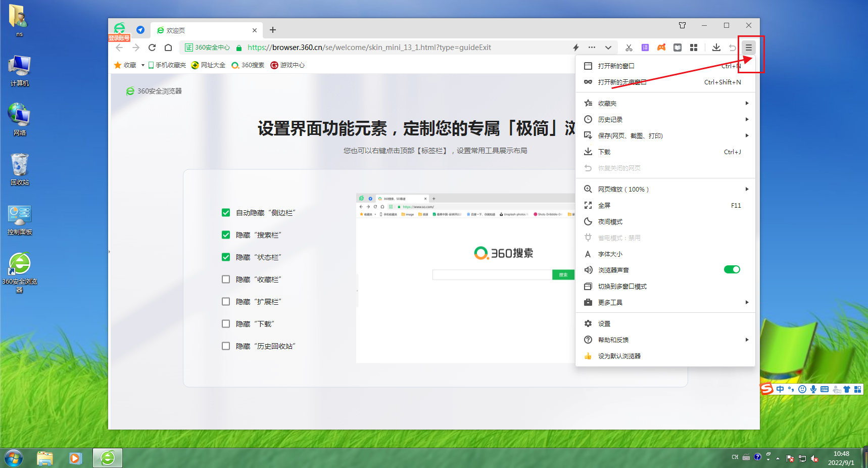
Task: Choose 下载 from the menu
Action: pyautogui.click(x=665, y=152)
